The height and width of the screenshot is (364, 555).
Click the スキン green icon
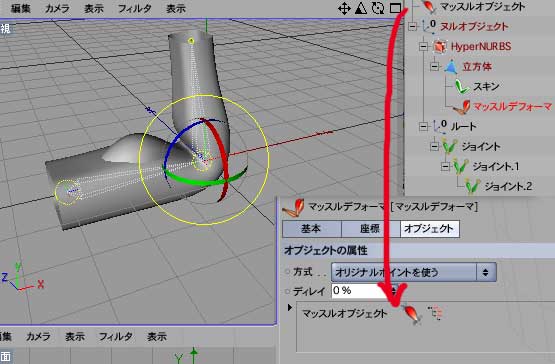click(x=462, y=87)
